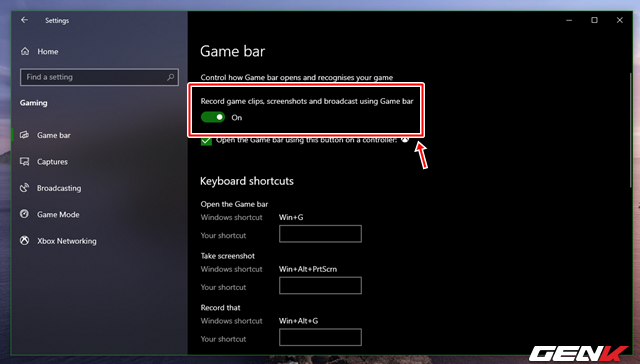This screenshot has height=364, width=640.
Task: Uncheck Open Game bar using controller button
Action: point(207,141)
